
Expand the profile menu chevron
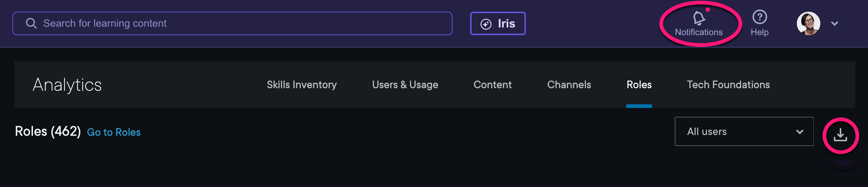pos(835,24)
